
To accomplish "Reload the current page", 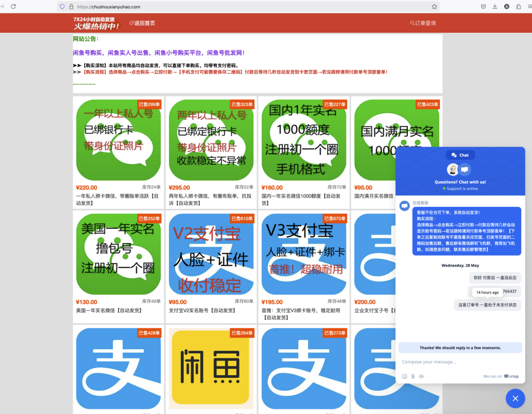I will [x=13, y=6].
